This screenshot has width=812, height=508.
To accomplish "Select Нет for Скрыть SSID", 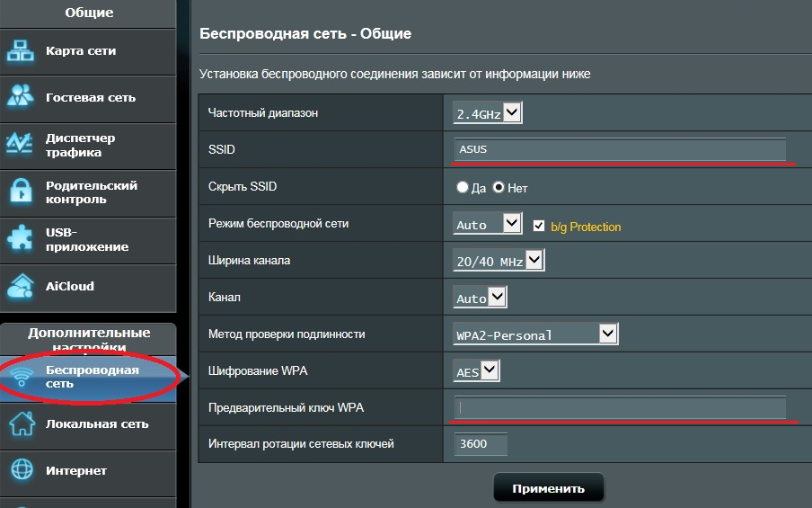I will 499,187.
